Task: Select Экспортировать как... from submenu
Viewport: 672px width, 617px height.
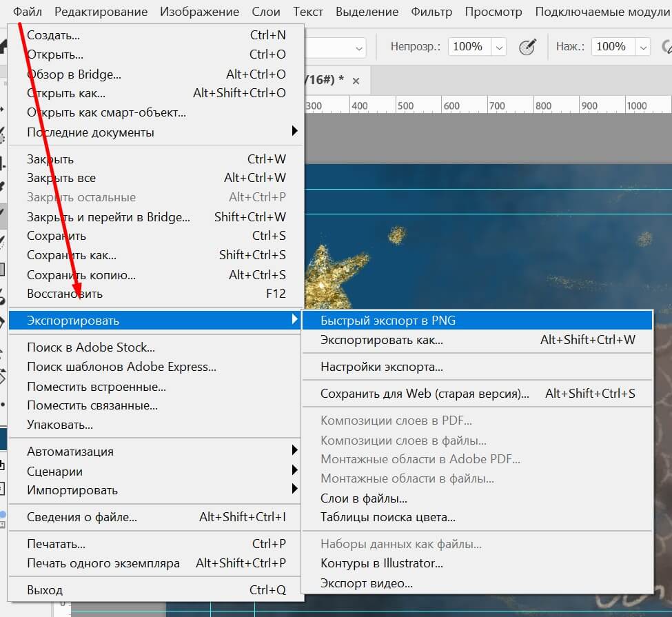Action: coord(381,340)
